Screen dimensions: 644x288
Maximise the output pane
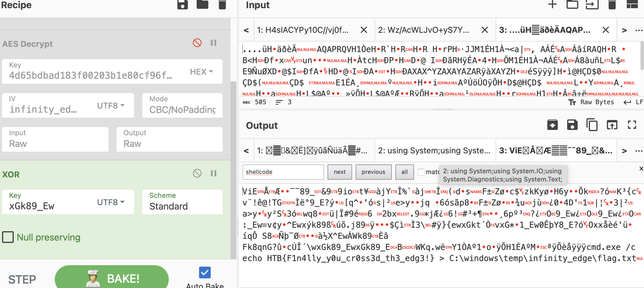pos(632,125)
